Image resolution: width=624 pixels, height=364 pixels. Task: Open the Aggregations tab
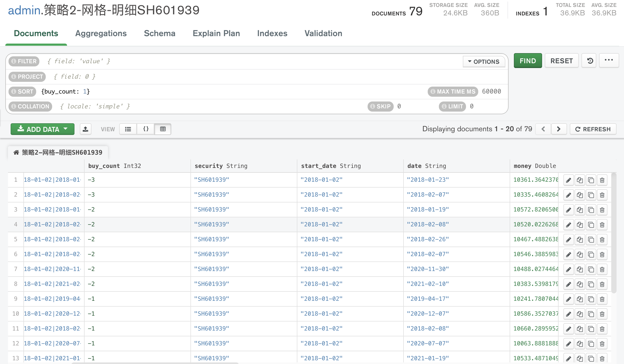tap(101, 33)
